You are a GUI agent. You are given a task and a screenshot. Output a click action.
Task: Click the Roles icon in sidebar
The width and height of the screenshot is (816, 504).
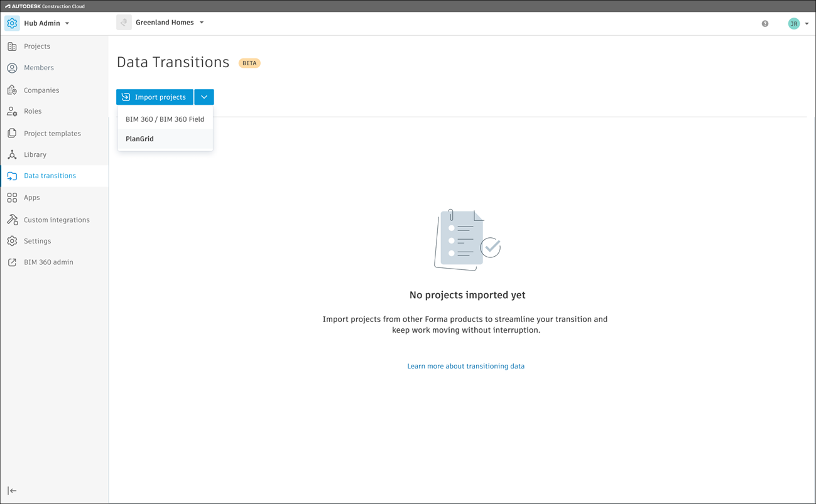12,111
